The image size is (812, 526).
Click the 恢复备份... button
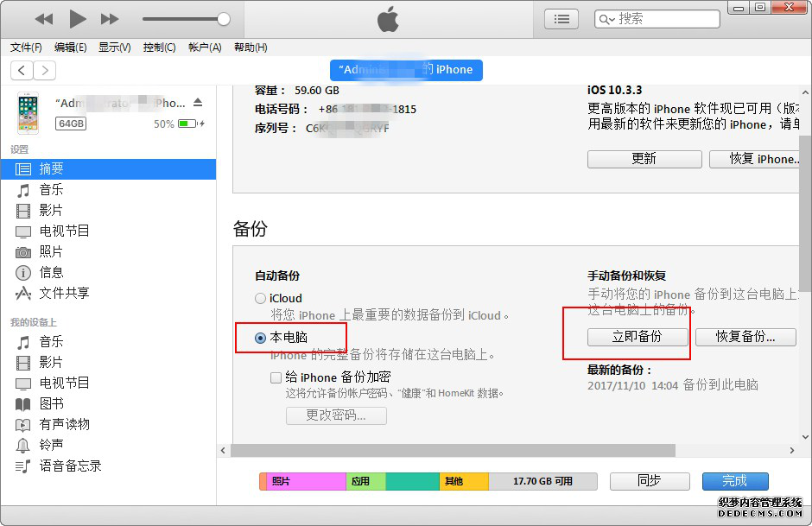745,337
